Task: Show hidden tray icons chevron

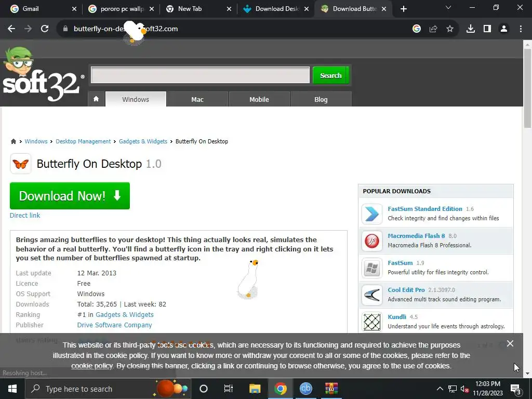Action: click(x=440, y=389)
